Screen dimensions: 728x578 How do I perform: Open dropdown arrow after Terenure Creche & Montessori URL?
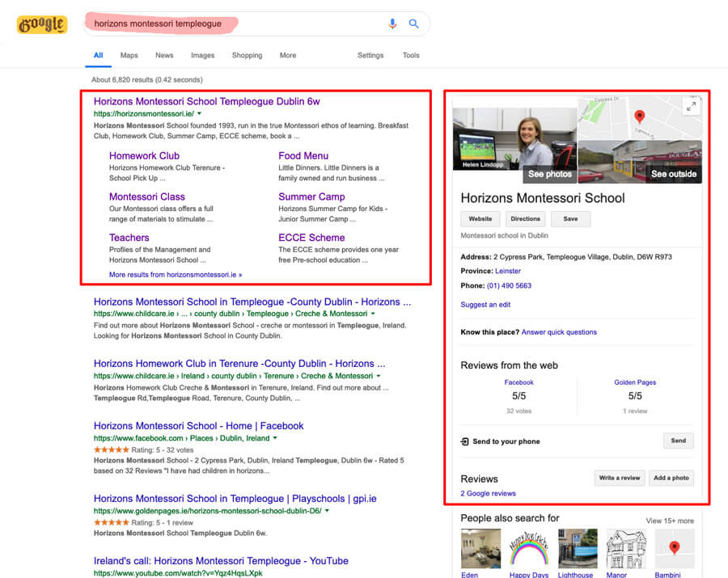tap(379, 376)
